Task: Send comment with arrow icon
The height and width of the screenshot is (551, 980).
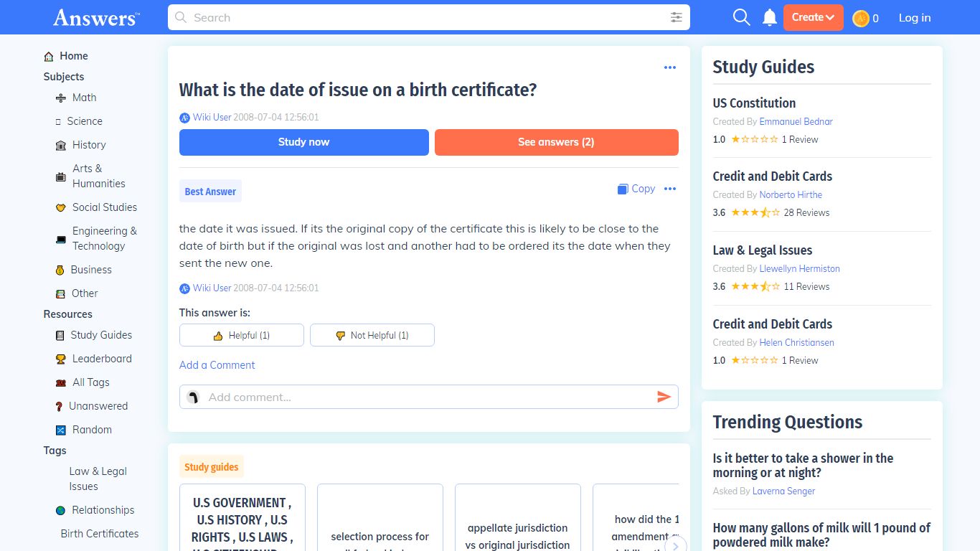Action: [x=664, y=397]
